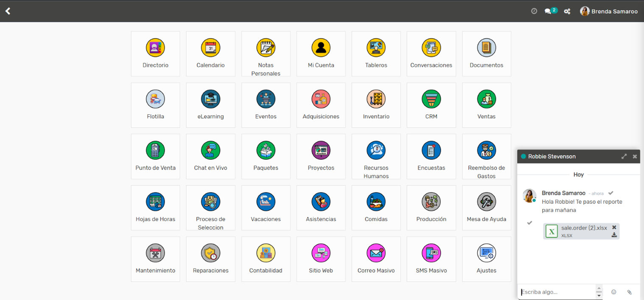Open the Recursos Humanos module
This screenshot has width=644, height=300.
(376, 156)
